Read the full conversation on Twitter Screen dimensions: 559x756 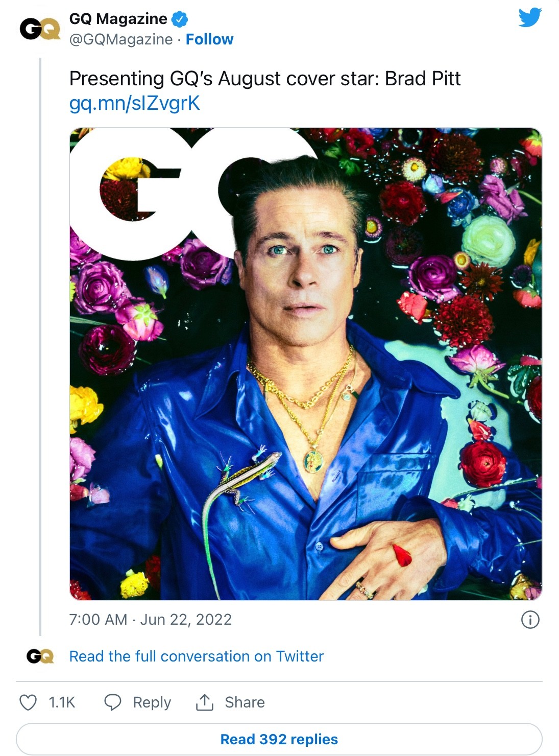tap(197, 656)
